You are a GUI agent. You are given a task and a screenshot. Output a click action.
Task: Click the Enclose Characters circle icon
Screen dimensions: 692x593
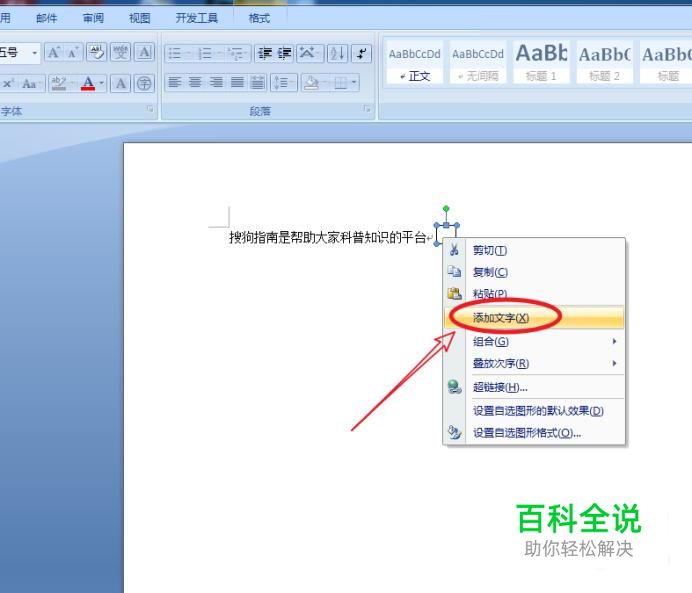[144, 83]
